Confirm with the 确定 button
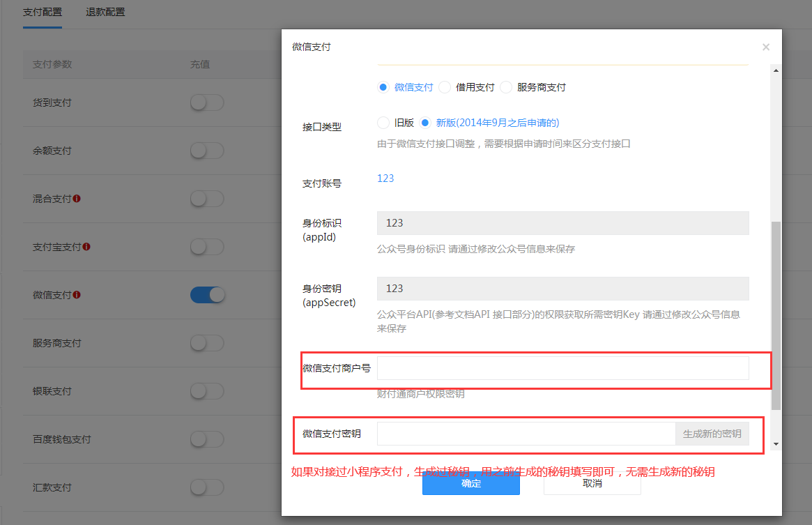This screenshot has height=525, width=812. [470, 484]
